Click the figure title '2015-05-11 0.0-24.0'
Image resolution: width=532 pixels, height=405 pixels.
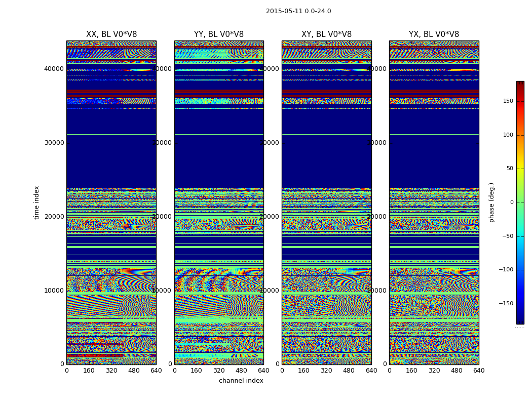click(298, 11)
